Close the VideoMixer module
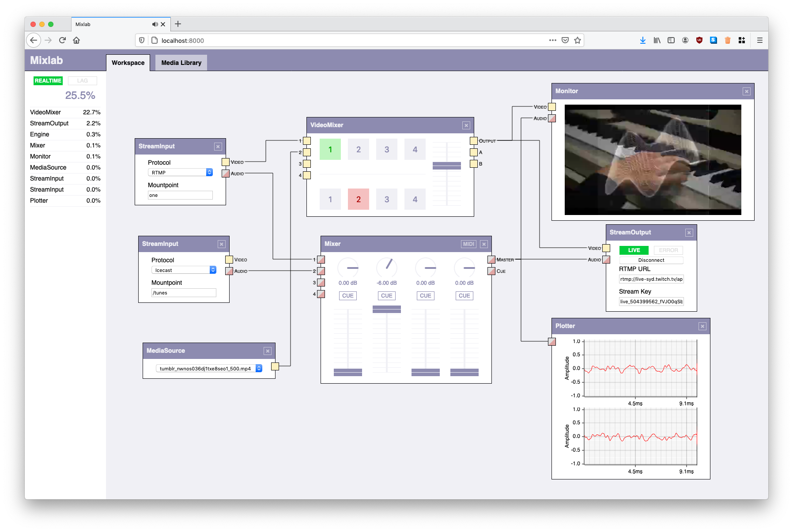The image size is (793, 532). coord(466,125)
